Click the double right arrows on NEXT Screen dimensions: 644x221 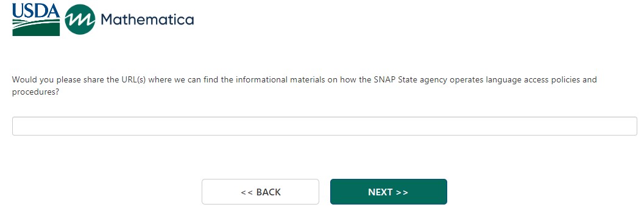coord(402,192)
